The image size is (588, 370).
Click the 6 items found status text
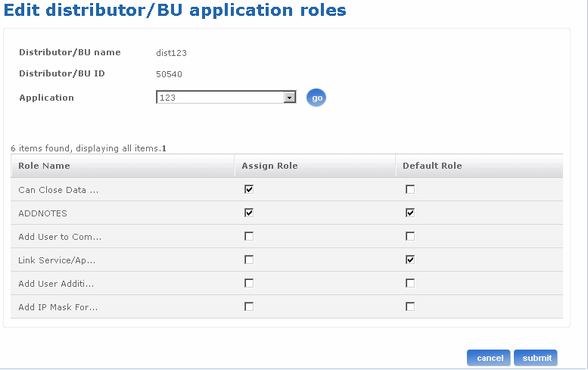click(x=86, y=148)
